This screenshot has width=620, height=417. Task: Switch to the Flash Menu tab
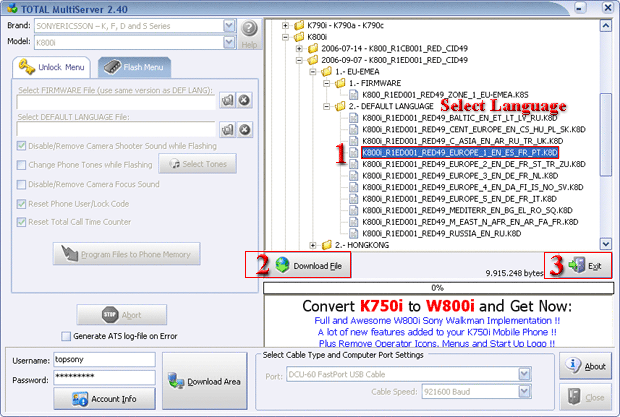pos(134,67)
